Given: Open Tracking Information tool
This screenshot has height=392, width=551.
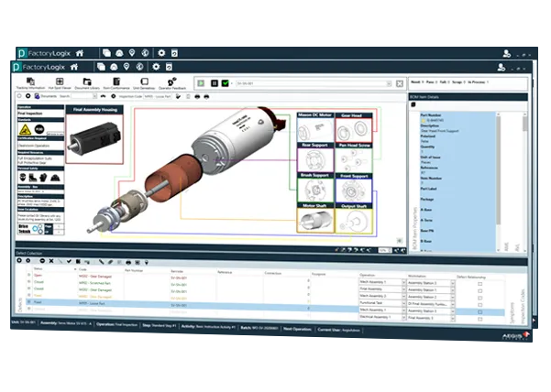Looking at the screenshot, I should point(30,83).
